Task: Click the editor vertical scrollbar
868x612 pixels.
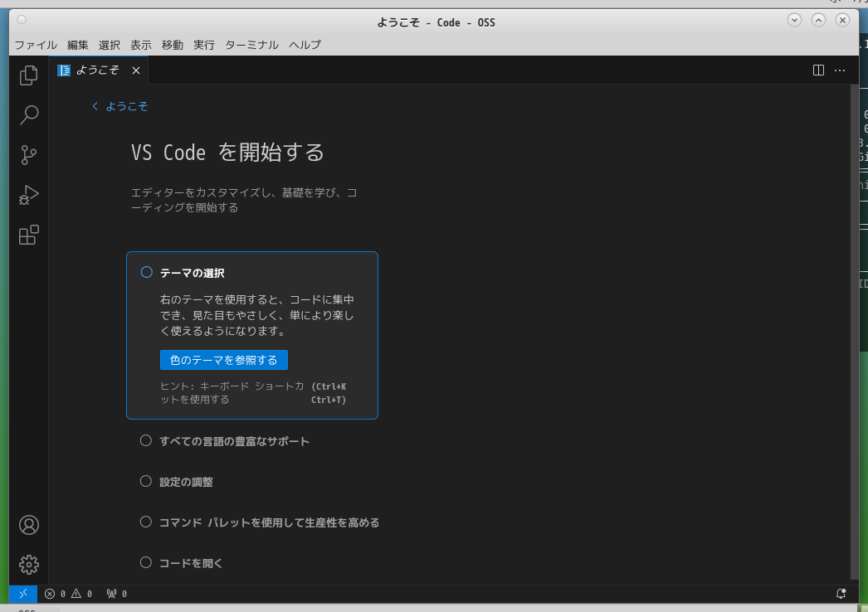Action: click(x=854, y=332)
